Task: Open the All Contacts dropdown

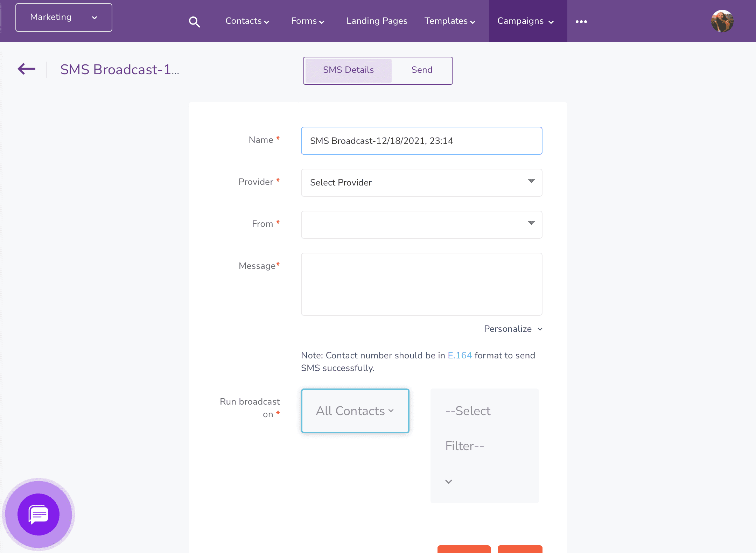Action: (x=355, y=411)
